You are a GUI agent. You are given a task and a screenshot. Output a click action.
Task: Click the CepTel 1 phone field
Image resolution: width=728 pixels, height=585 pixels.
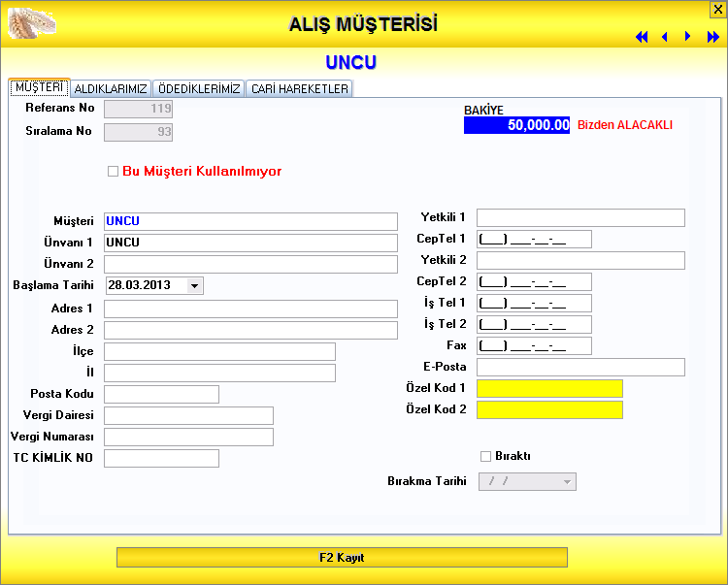(534, 239)
